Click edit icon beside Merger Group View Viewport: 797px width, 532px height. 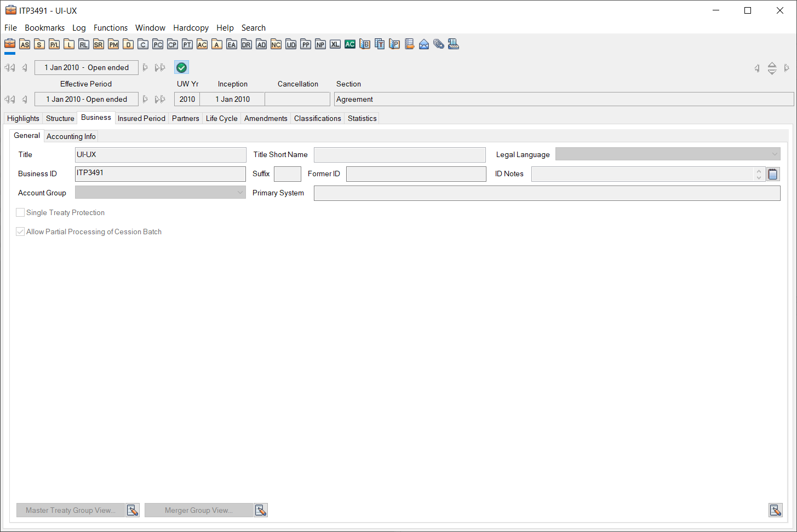[x=261, y=510]
